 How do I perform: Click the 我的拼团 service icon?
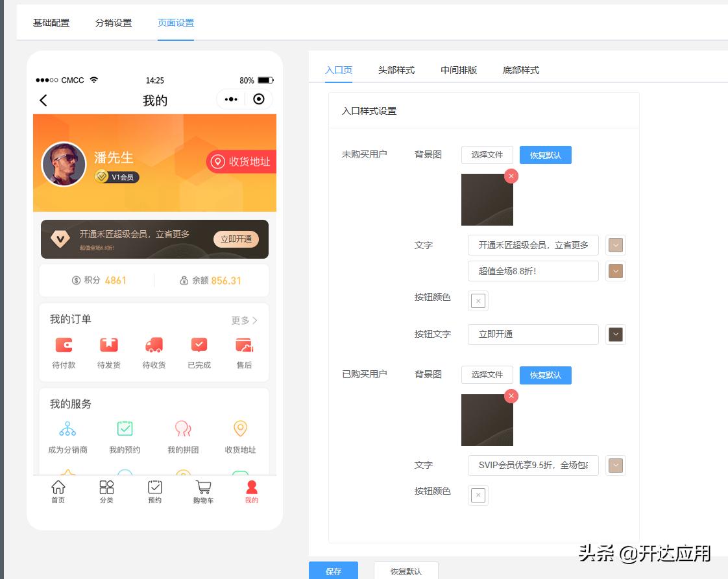(184, 429)
